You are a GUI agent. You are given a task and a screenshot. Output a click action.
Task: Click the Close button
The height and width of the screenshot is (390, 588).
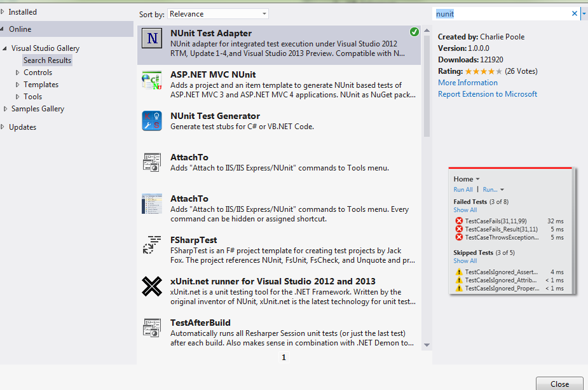559,384
